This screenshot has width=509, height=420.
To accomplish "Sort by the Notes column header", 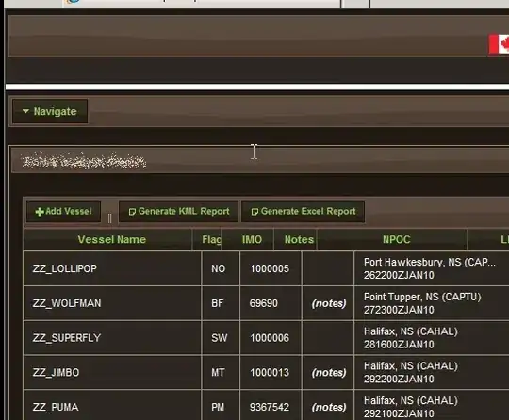I will tap(295, 240).
